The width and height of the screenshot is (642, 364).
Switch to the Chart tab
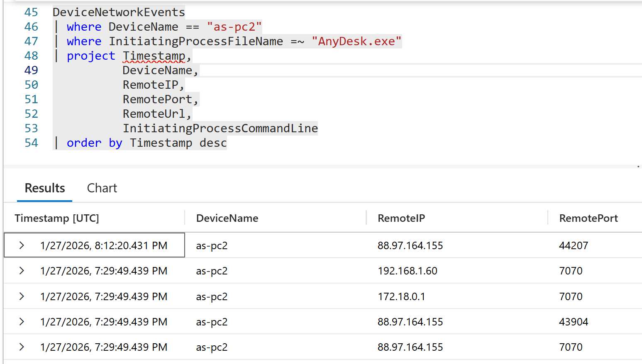[x=102, y=188]
